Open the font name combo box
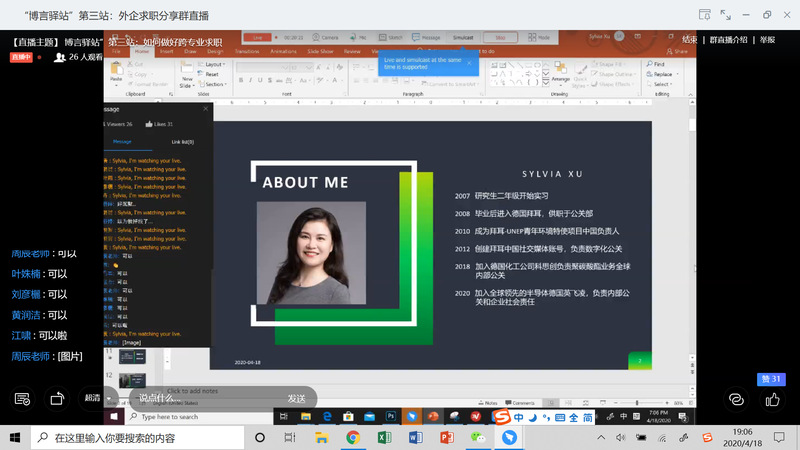 (262, 67)
